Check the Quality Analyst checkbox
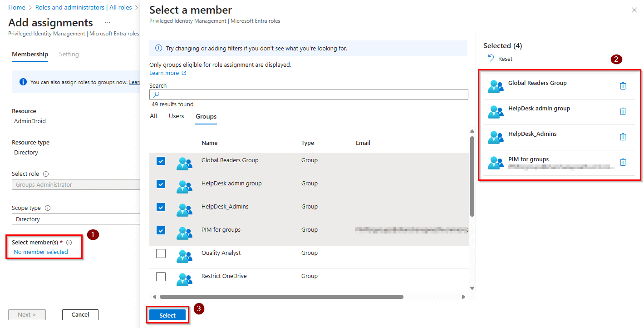This screenshot has height=328, width=644. [x=161, y=253]
